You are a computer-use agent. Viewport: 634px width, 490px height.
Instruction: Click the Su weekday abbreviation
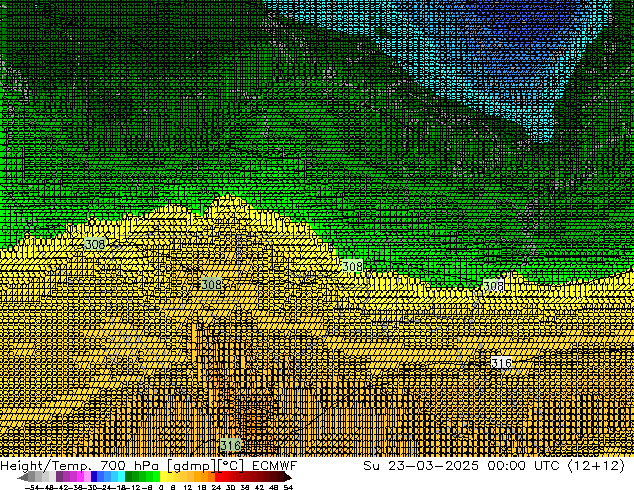371,466
